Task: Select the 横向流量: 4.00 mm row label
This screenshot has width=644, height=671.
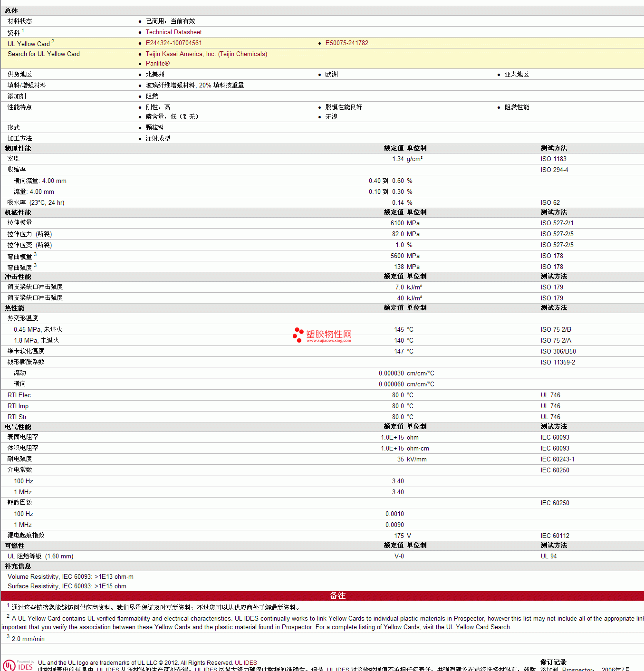Action: pyautogui.click(x=40, y=181)
